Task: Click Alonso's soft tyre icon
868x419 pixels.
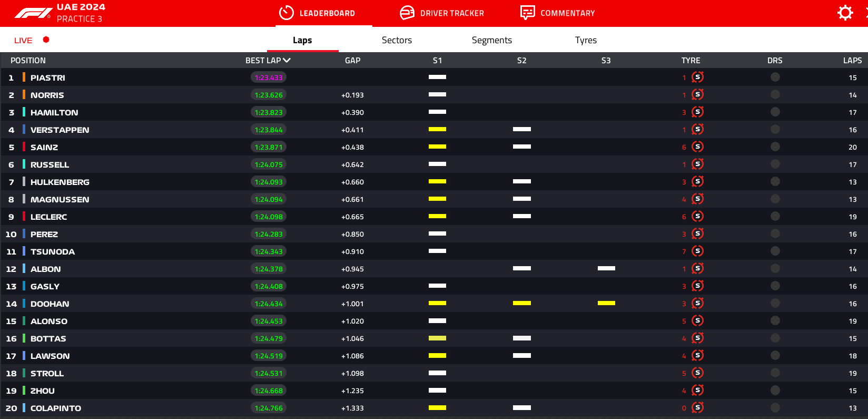Action: [x=697, y=320]
